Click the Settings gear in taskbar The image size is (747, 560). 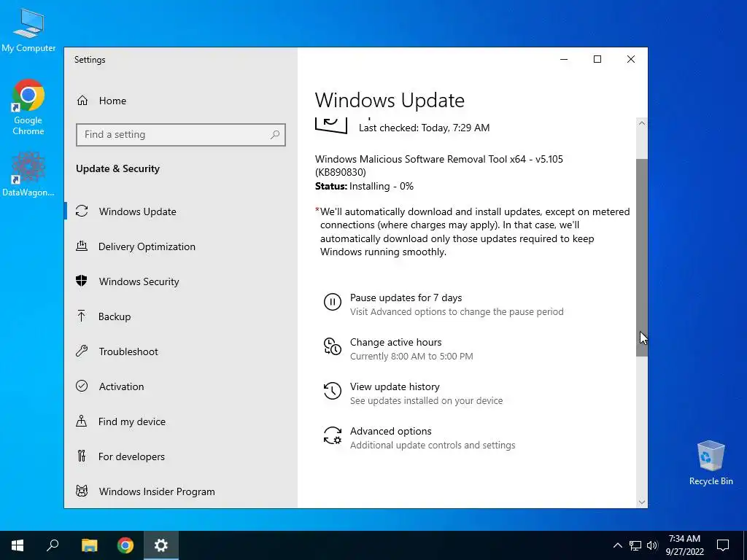point(161,545)
